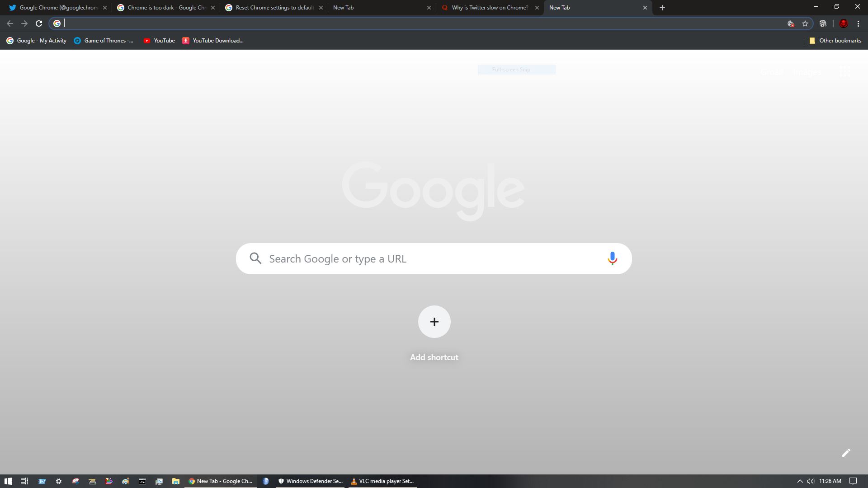
Task: Open the Images link
Action: tap(807, 72)
